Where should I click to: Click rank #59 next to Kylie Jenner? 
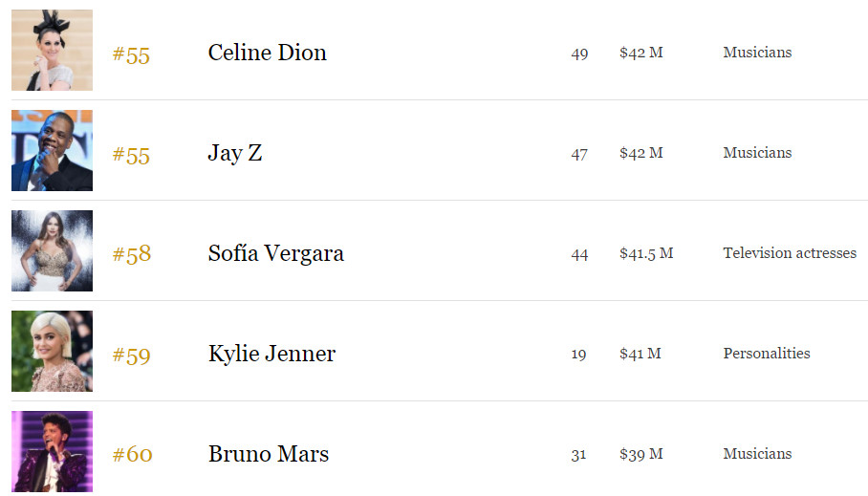(132, 355)
